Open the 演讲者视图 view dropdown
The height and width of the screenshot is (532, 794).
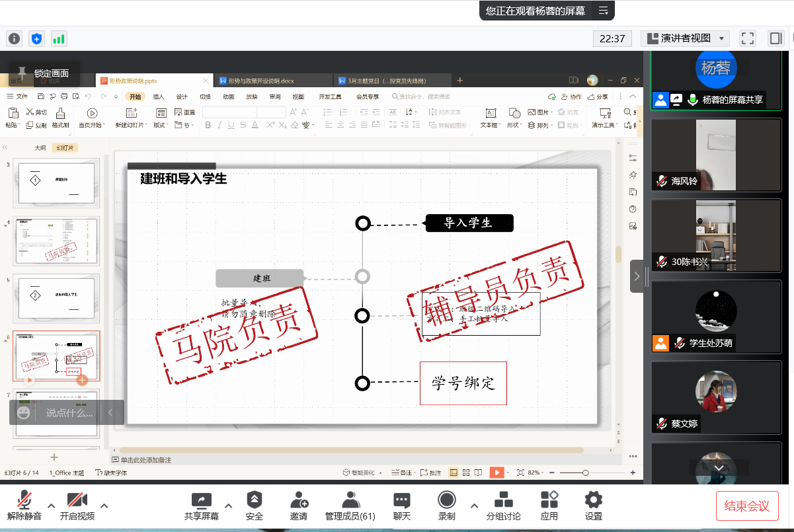pos(685,38)
